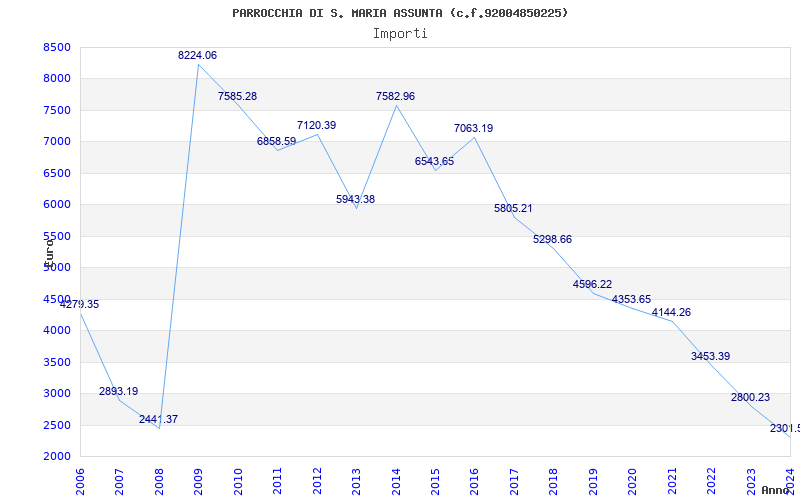Click the 2023 x-axis year label
Viewport: 800px width, 500px height.
(x=751, y=482)
